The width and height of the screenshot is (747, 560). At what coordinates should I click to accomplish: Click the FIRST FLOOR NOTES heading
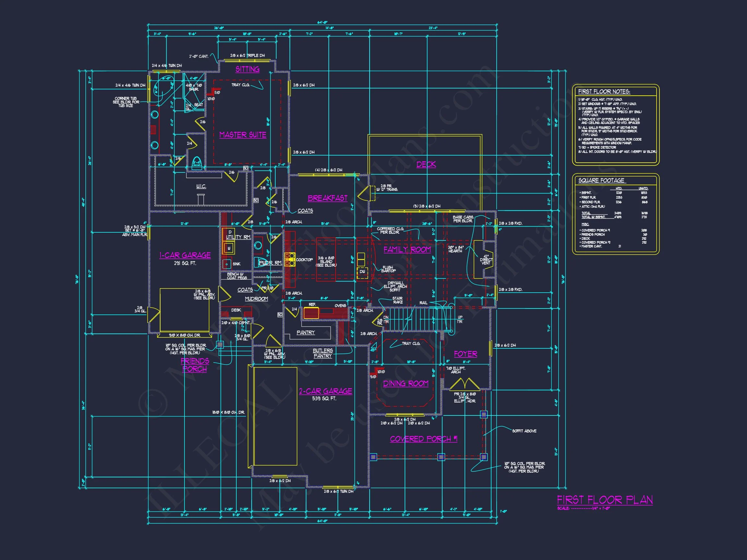pyautogui.click(x=604, y=91)
